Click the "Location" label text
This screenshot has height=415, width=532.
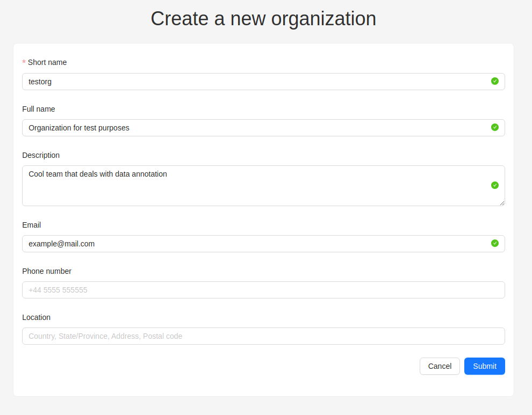pyautogui.click(x=36, y=317)
